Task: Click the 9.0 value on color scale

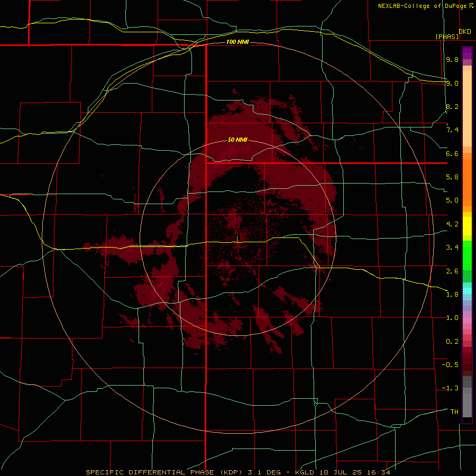Action: (452, 83)
